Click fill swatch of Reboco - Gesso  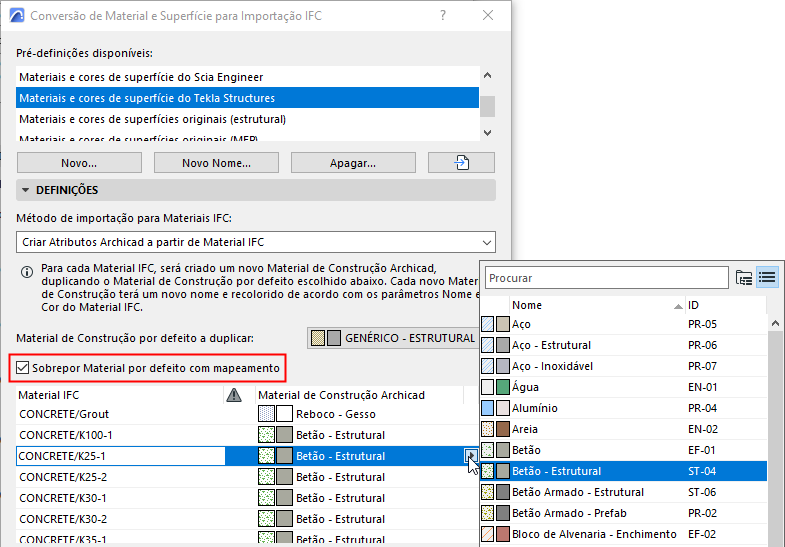pyautogui.click(x=266, y=414)
